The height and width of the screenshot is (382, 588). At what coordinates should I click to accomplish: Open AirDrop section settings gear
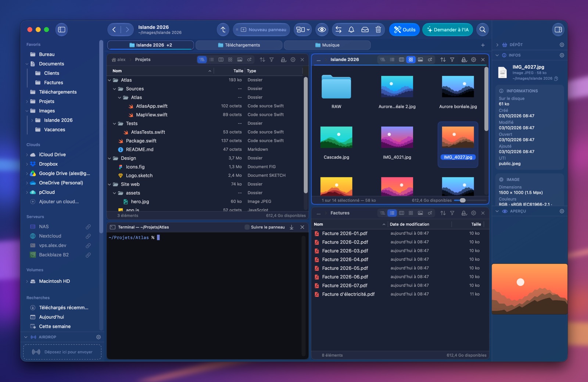[98, 337]
